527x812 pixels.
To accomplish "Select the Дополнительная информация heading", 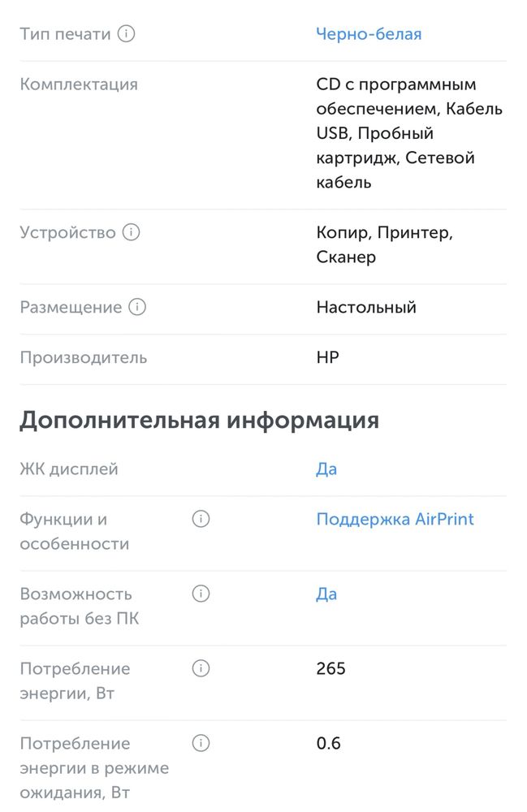I will pos(199,421).
